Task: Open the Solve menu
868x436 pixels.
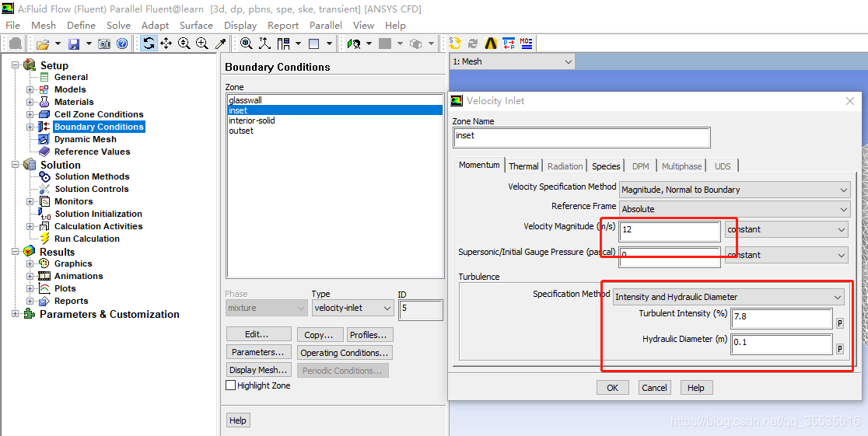Action: tap(118, 26)
